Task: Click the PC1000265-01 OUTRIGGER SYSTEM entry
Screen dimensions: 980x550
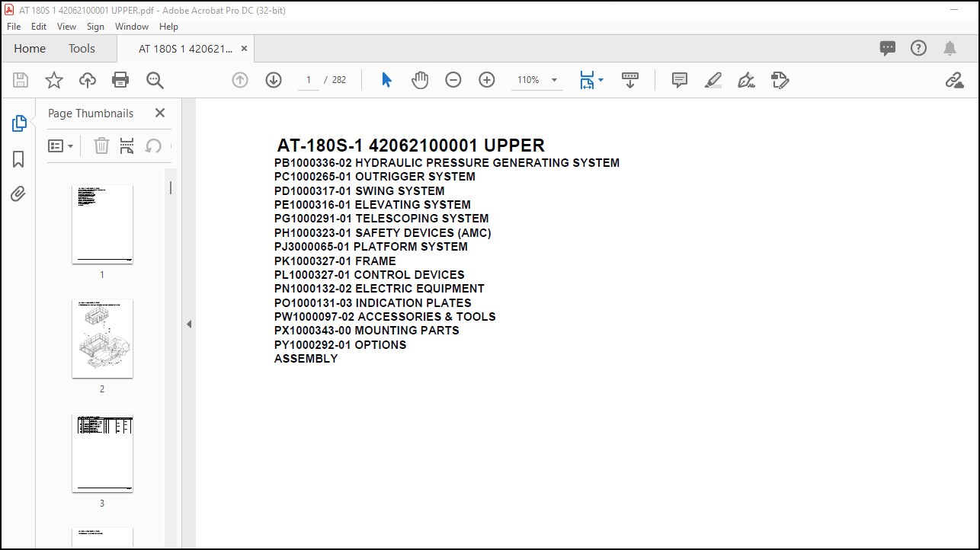Action: pos(375,177)
